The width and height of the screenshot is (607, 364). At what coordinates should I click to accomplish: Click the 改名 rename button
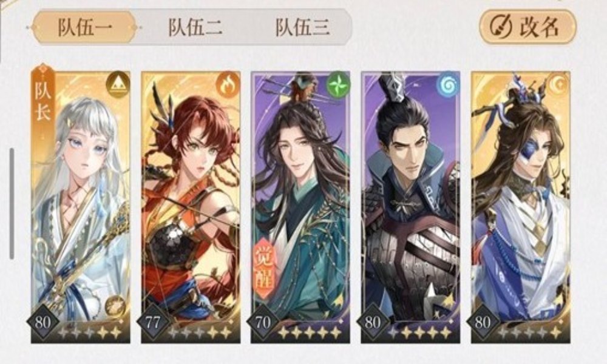pyautogui.click(x=527, y=27)
